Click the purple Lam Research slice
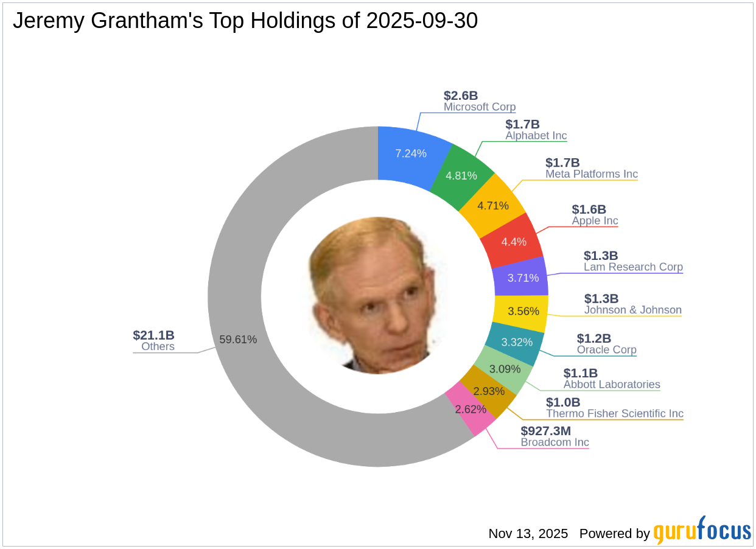The width and height of the screenshot is (756, 549). pyautogui.click(x=523, y=278)
